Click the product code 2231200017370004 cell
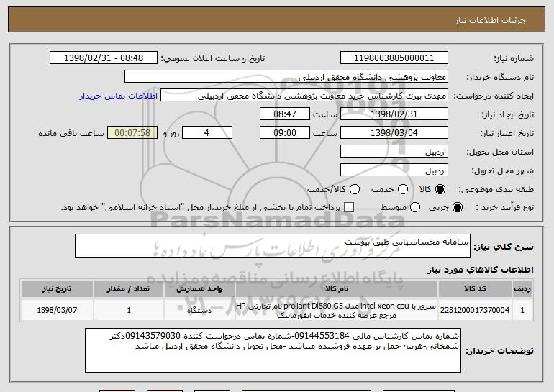 (x=475, y=310)
